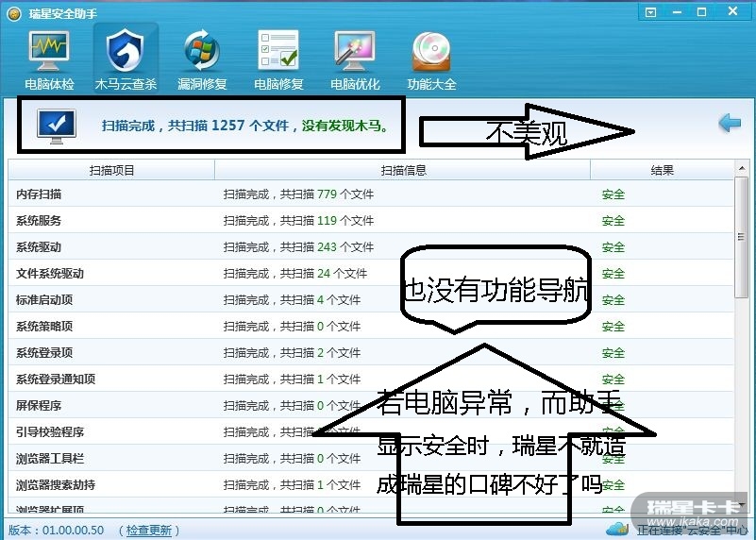Minimize the 瑞星安全助手 window
Viewport: 756px width, 540px height.
677,12
